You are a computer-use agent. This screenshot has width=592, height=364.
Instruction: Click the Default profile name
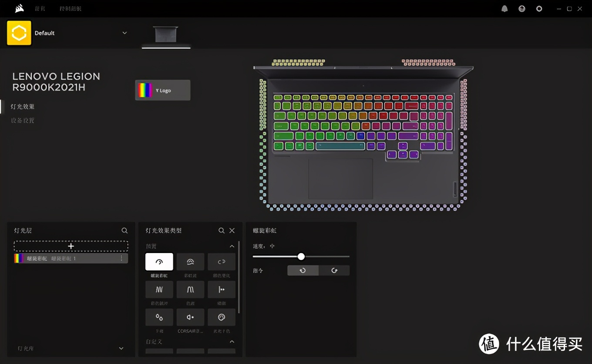click(x=45, y=33)
